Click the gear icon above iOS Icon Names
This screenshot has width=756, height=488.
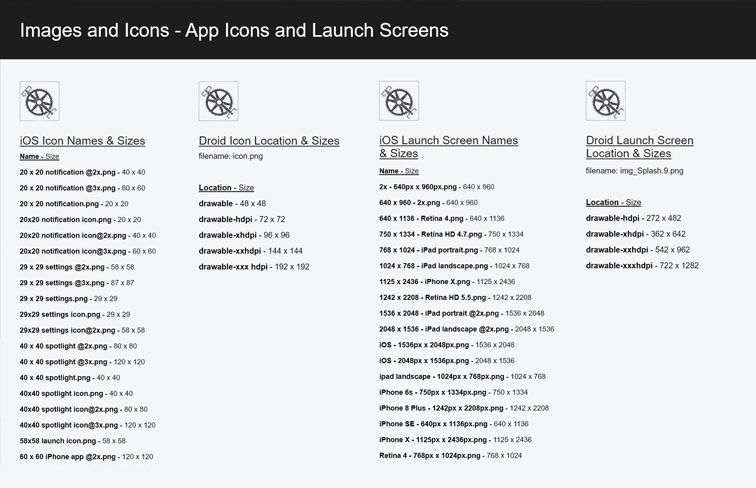click(x=39, y=101)
